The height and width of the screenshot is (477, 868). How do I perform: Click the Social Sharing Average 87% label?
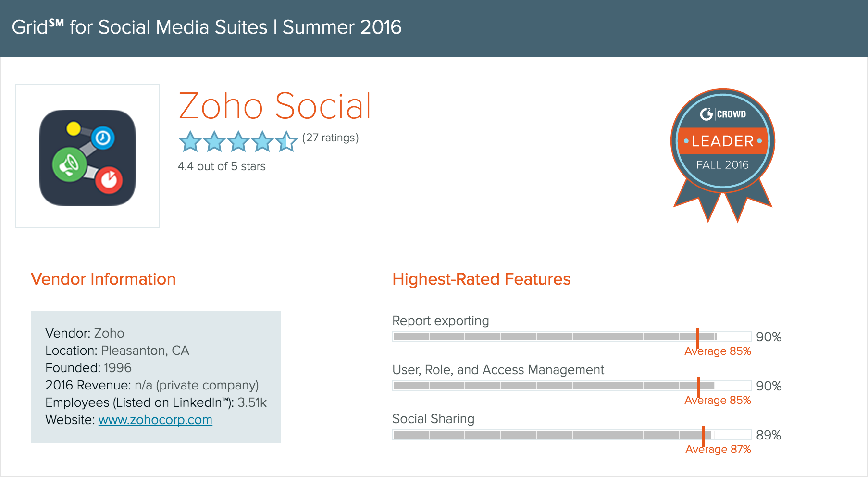tap(718, 449)
